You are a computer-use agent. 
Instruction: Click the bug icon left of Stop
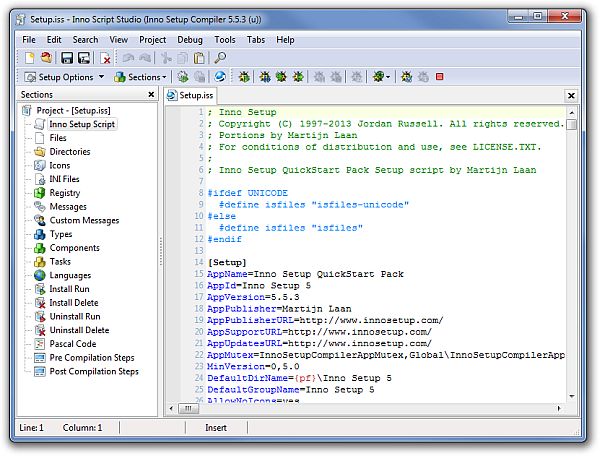(x=423, y=77)
